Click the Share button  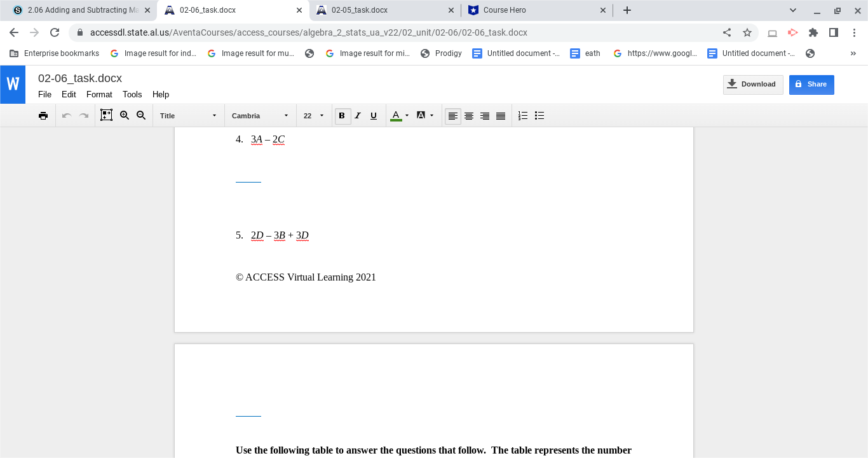point(811,84)
